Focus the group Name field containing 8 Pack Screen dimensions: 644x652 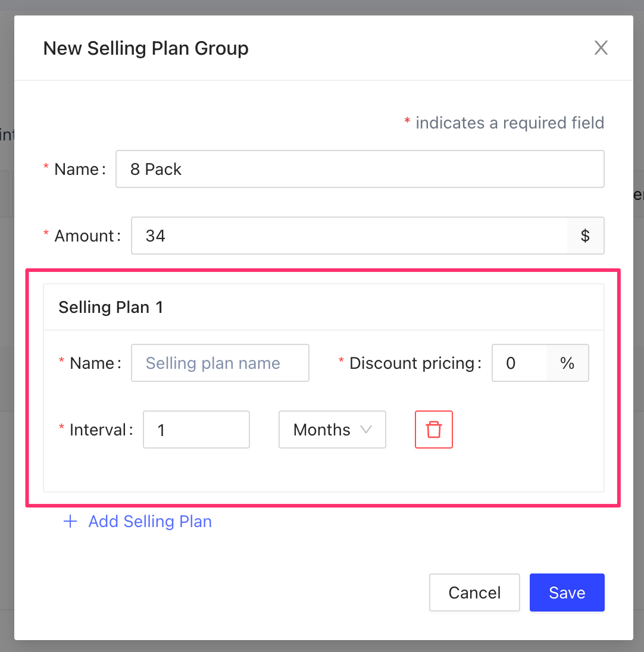359,170
